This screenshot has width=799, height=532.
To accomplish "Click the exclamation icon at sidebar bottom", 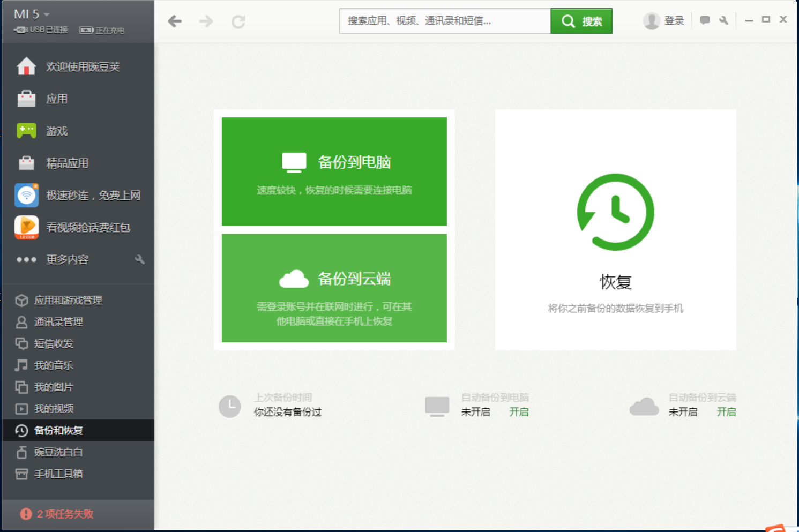I will (x=26, y=514).
